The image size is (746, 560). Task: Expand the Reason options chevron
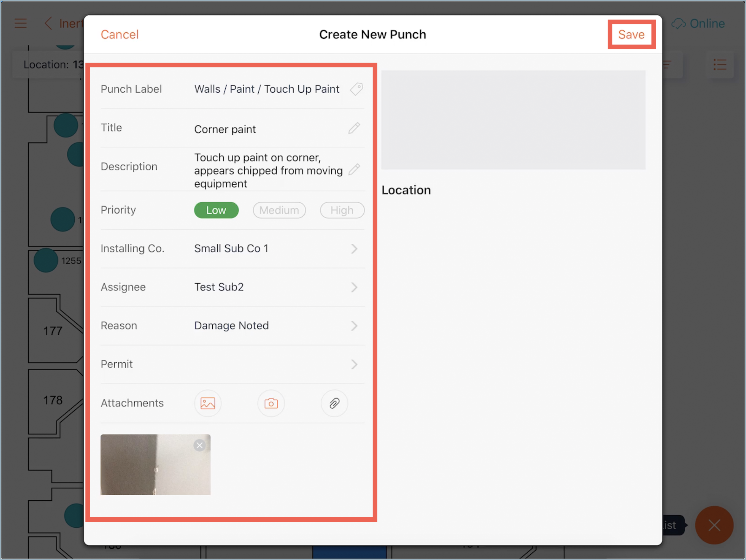[354, 325]
